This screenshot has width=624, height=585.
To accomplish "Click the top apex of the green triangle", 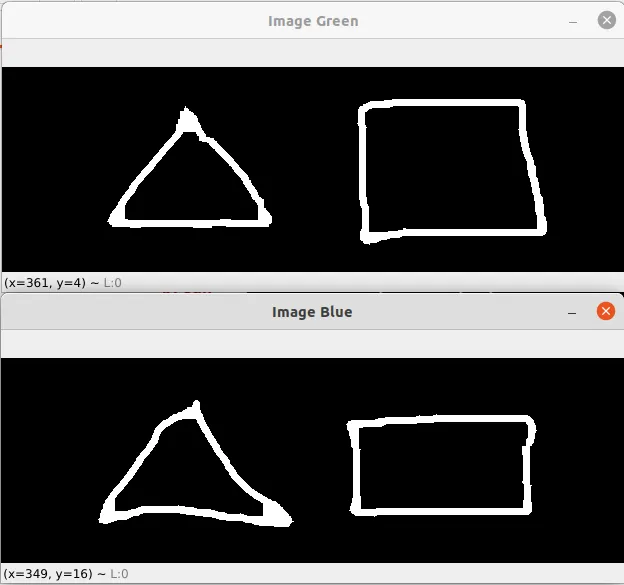I will click(186, 113).
